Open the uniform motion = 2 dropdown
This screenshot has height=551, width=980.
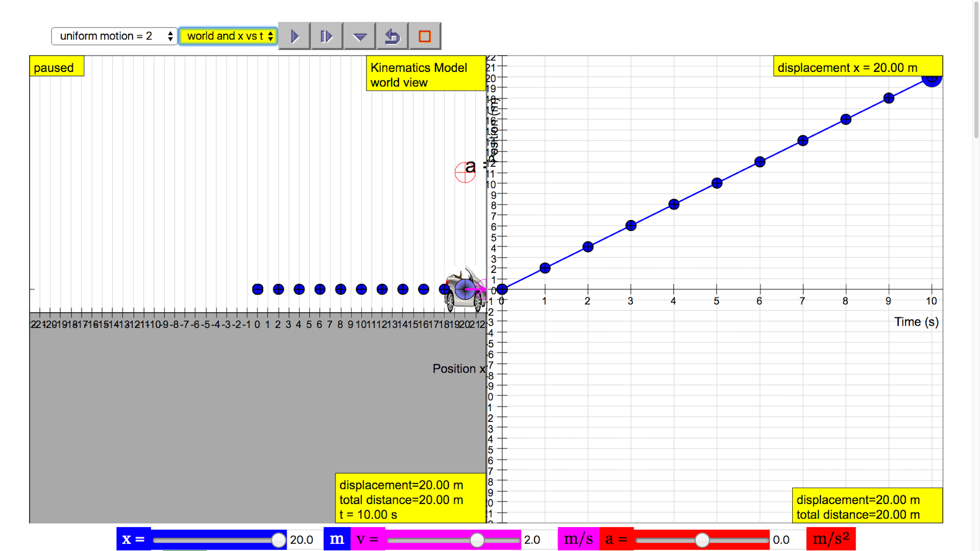(114, 36)
